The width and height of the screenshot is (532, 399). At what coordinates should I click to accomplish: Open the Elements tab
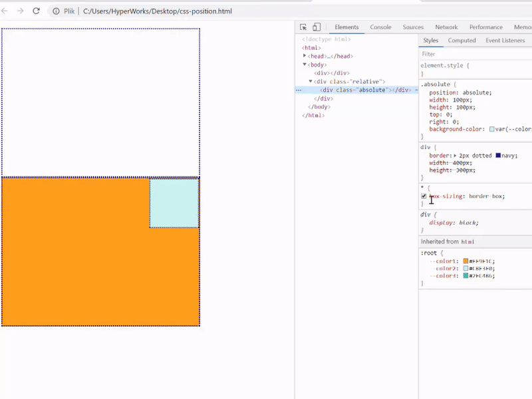(346, 27)
